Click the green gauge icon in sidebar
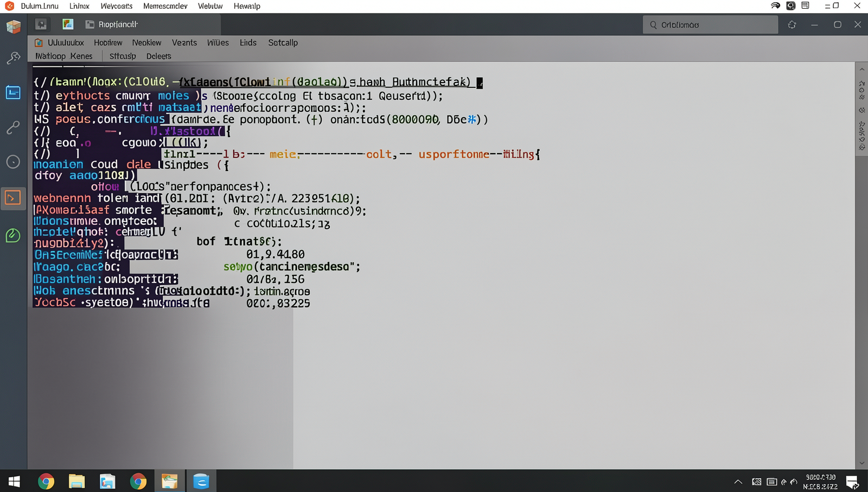The image size is (868, 492). [13, 235]
